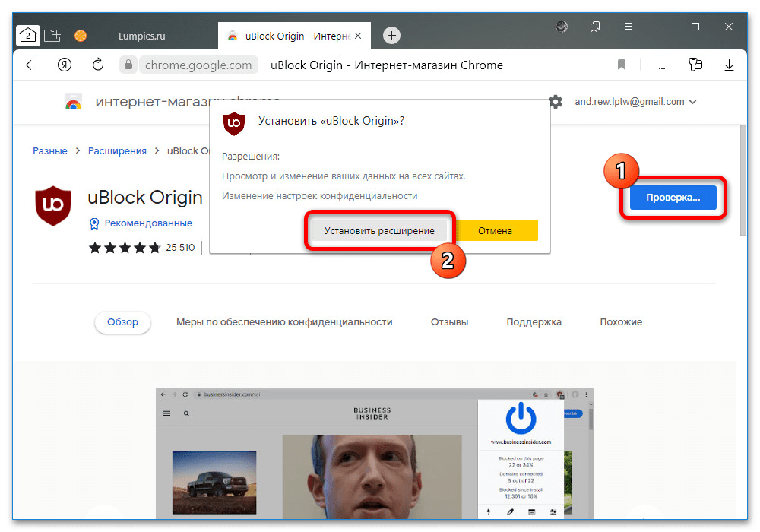Click the Chrome Web Store rainbow logo
Image resolution: width=760 pixels, height=532 pixels.
(x=73, y=103)
